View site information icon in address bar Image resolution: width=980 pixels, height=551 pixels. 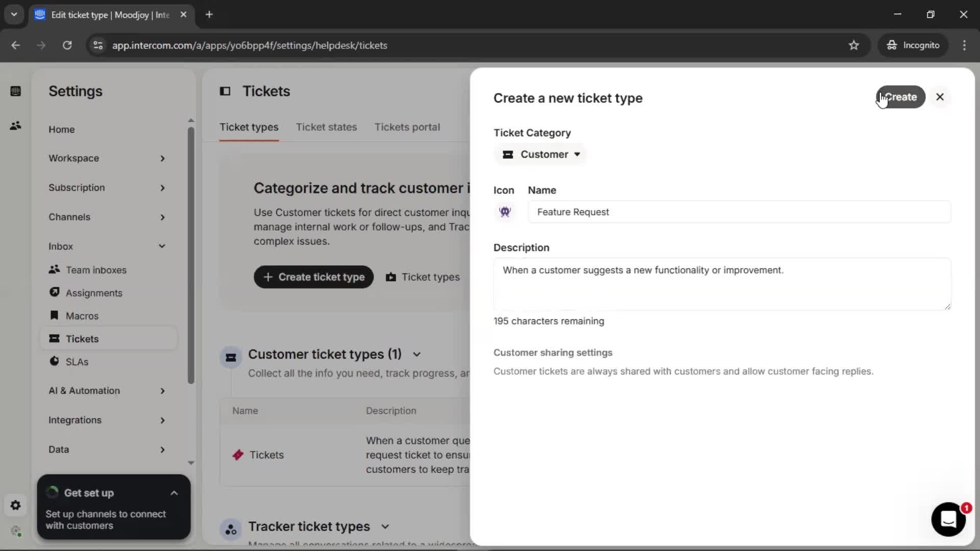pos(97,45)
